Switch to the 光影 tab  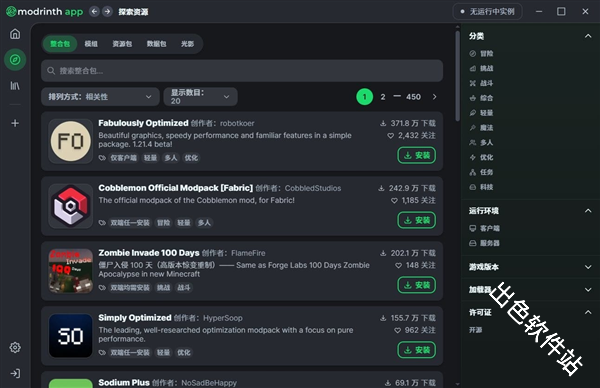188,44
